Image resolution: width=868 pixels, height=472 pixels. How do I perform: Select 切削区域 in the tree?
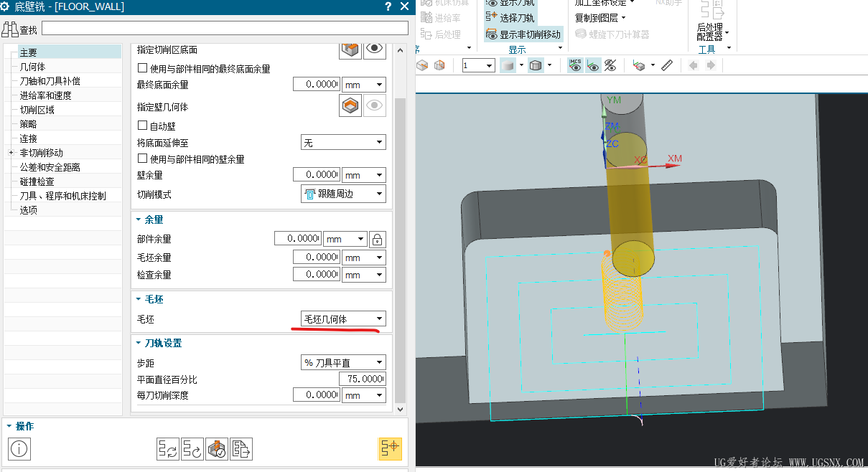click(37, 110)
